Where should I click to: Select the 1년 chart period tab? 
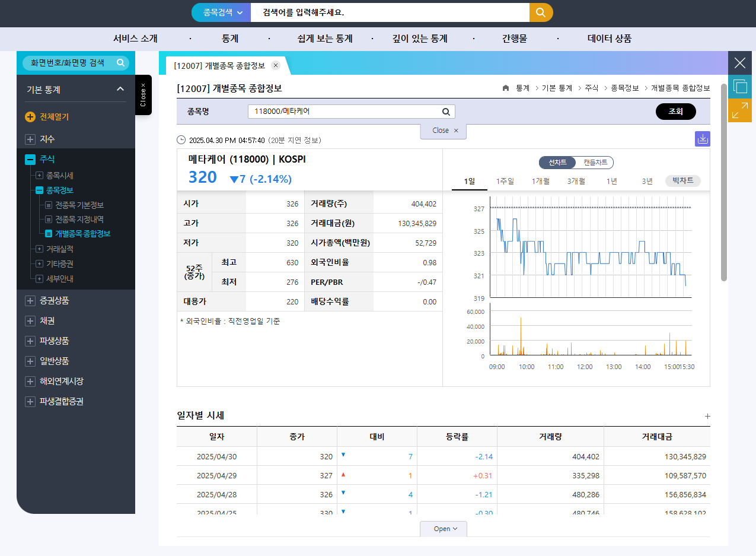coord(612,181)
